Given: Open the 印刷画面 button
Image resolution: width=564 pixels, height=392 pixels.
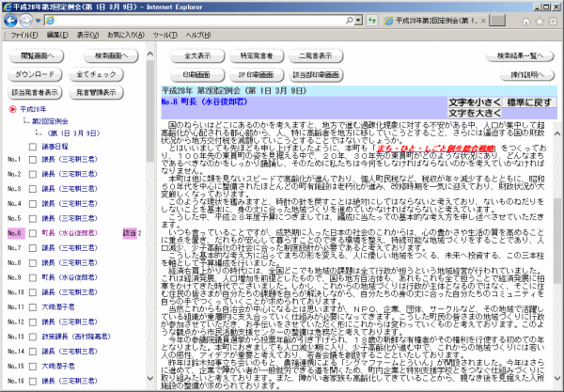Looking at the screenshot, I should pyautogui.click(x=197, y=75).
